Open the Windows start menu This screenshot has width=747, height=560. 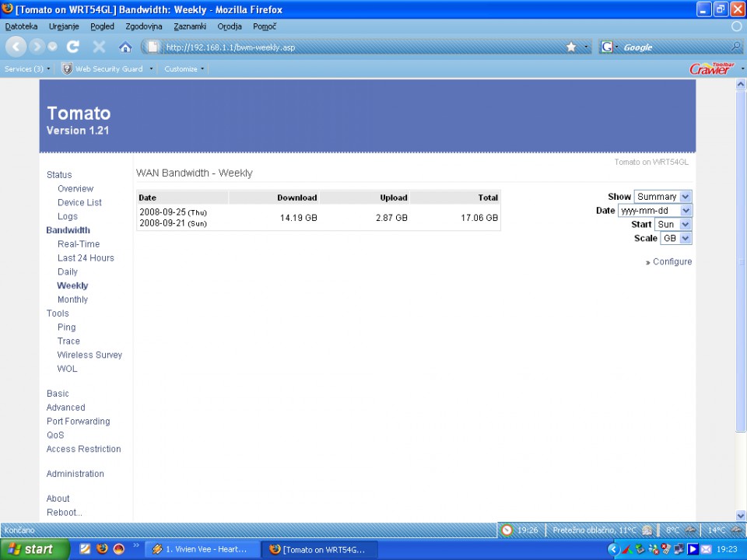click(34, 550)
